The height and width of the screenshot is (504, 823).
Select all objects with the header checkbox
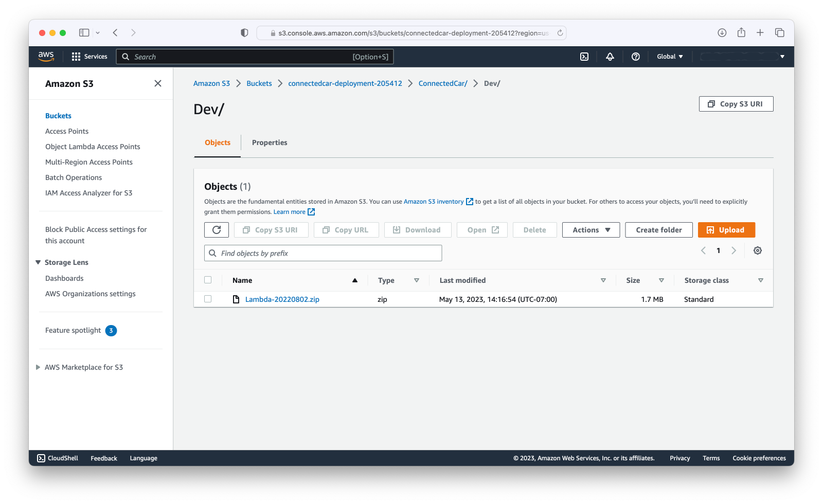pos(208,280)
